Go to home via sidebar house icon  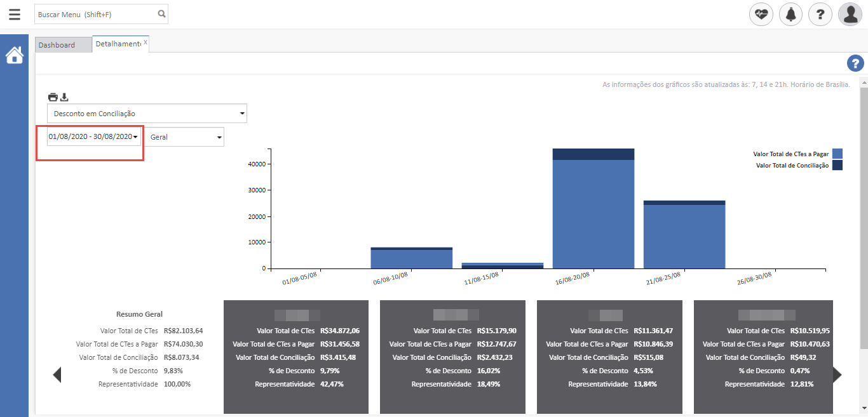pyautogui.click(x=14, y=56)
